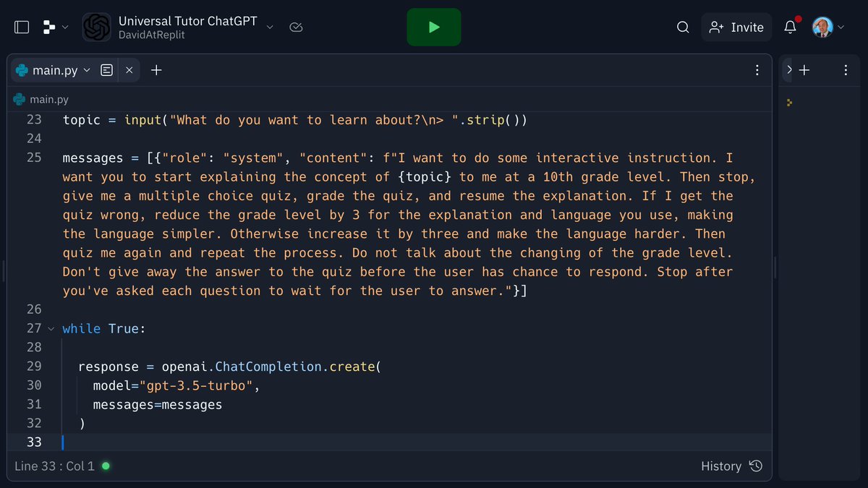The height and width of the screenshot is (488, 868).
Task: Open search with the magnifier icon
Action: tap(683, 27)
